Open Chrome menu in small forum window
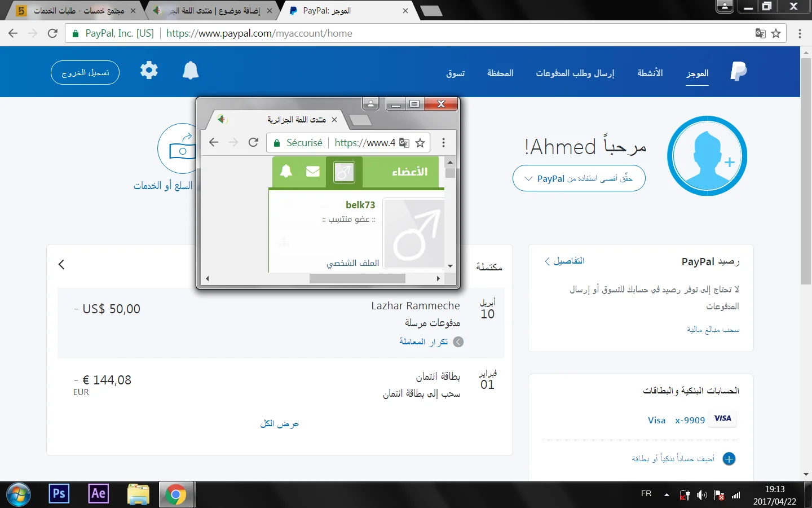Screen dimensions: 812x508 pos(444,142)
